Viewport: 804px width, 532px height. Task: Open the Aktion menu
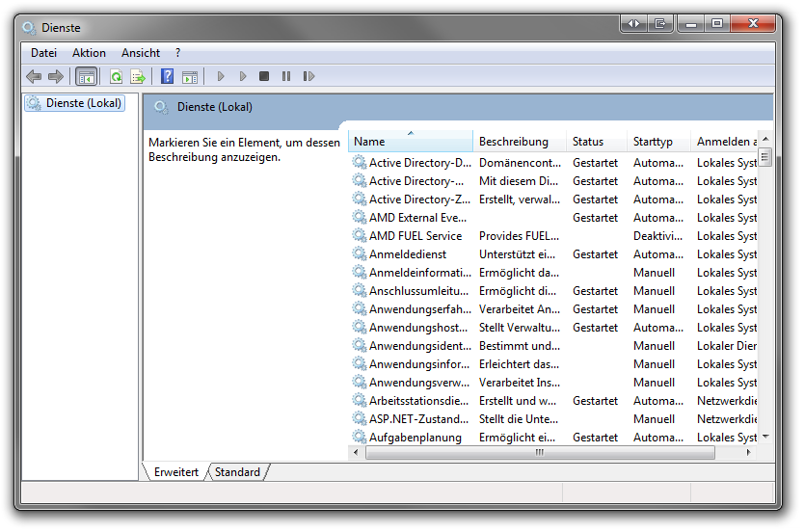[89, 53]
